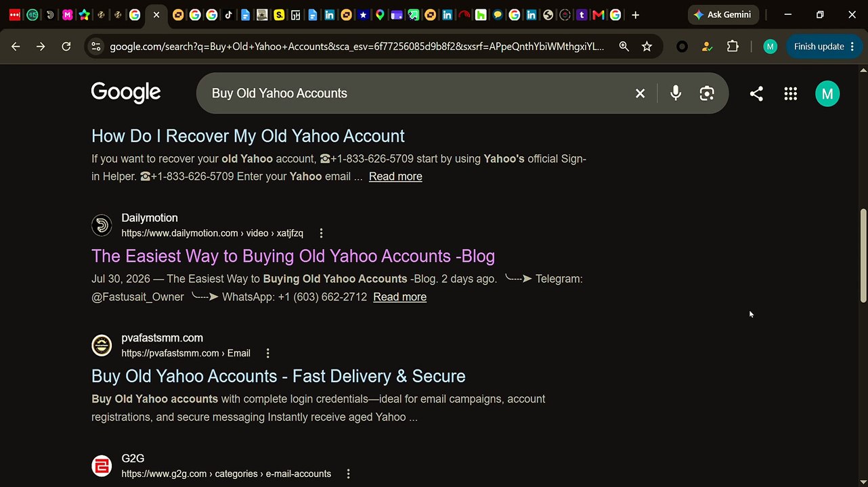Open more options for pvafastsmm.com result
This screenshot has height=487, width=868.
(x=268, y=353)
